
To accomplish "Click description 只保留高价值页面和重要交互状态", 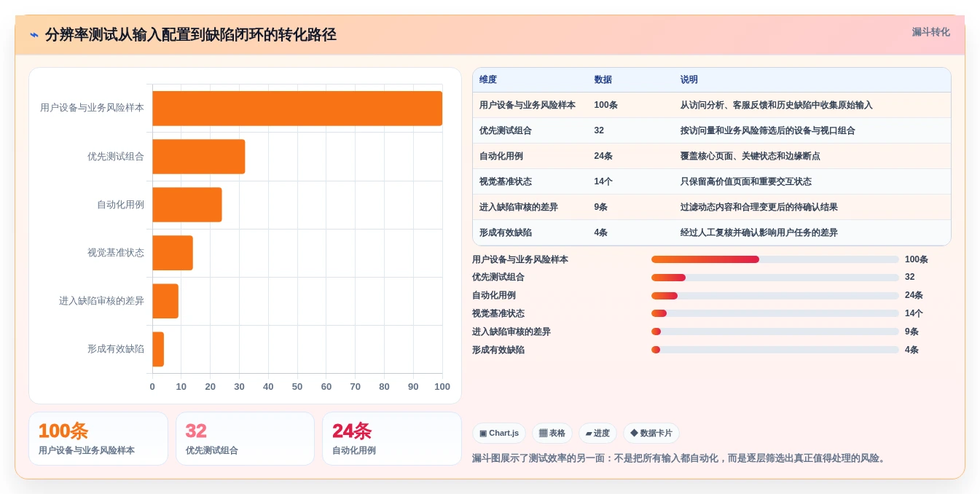I will 746,181.
